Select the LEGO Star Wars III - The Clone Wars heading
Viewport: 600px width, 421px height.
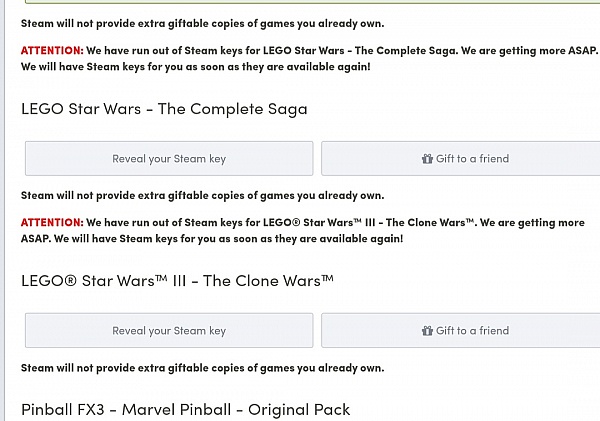[177, 281]
